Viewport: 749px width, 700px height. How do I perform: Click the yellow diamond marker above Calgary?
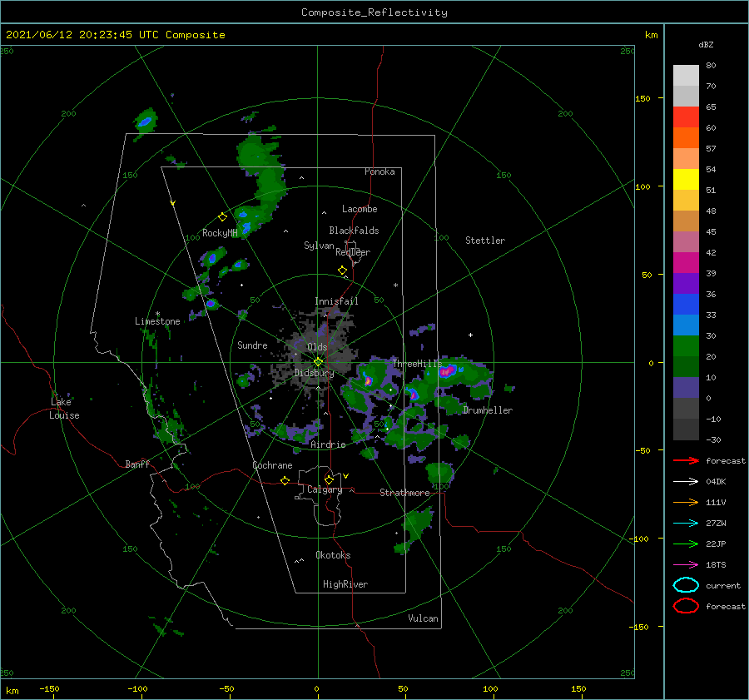(x=329, y=479)
